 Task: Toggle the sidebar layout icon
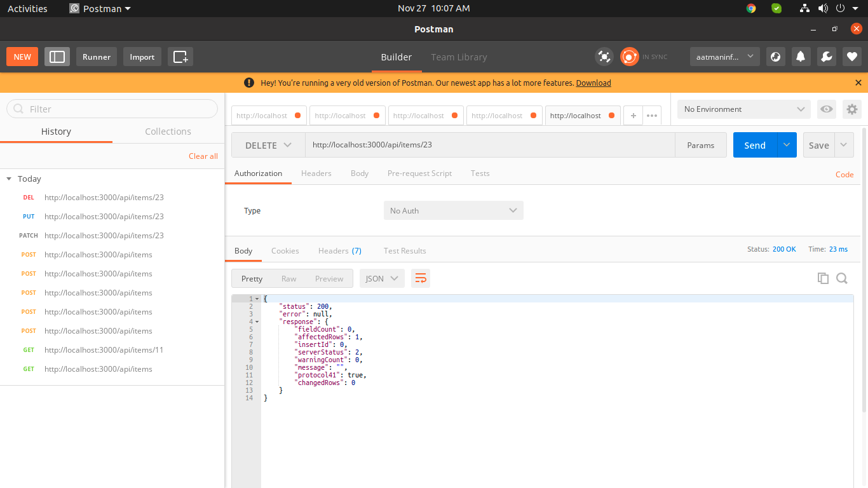[x=57, y=57]
